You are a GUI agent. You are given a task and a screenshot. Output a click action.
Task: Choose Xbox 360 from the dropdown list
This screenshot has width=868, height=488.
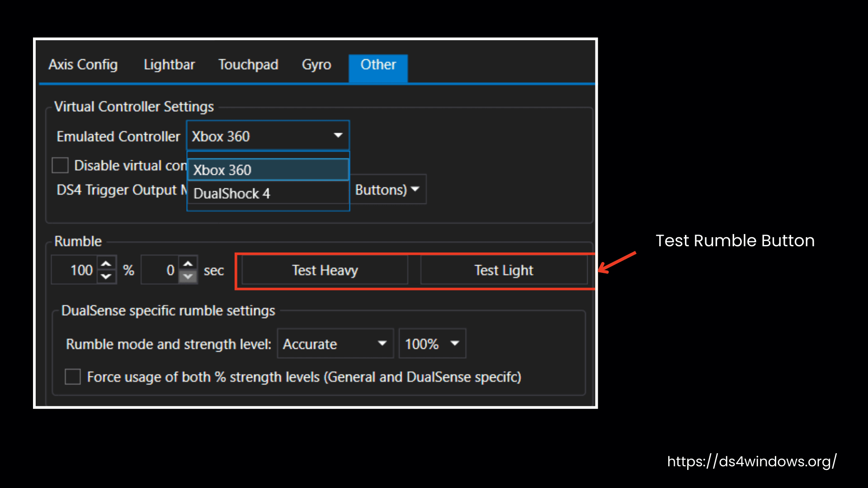tap(268, 170)
